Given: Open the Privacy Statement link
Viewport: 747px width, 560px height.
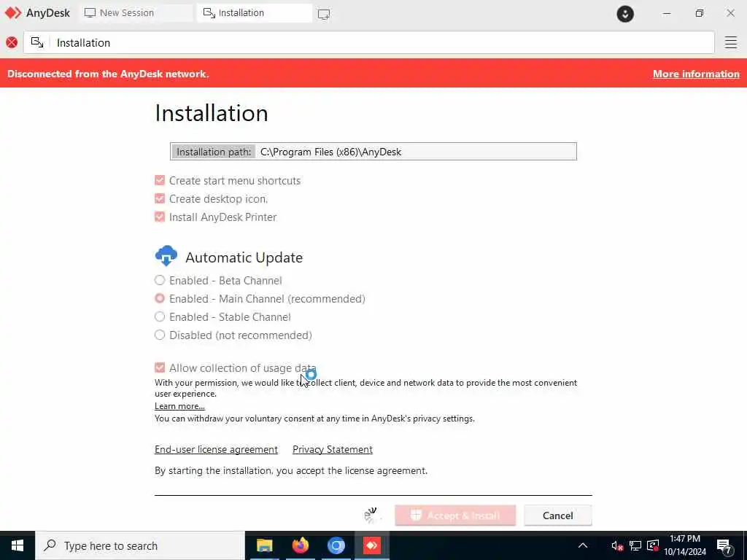Looking at the screenshot, I should click(333, 449).
